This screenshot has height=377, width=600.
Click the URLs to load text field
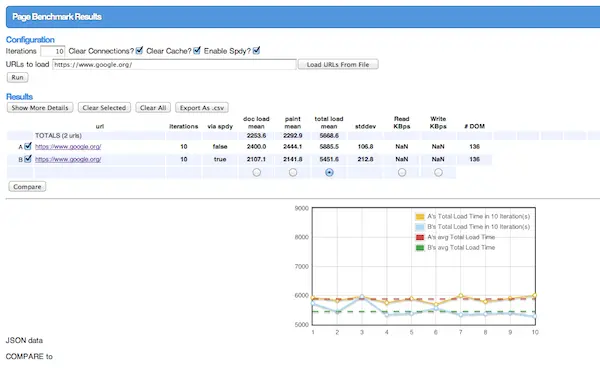(174, 64)
